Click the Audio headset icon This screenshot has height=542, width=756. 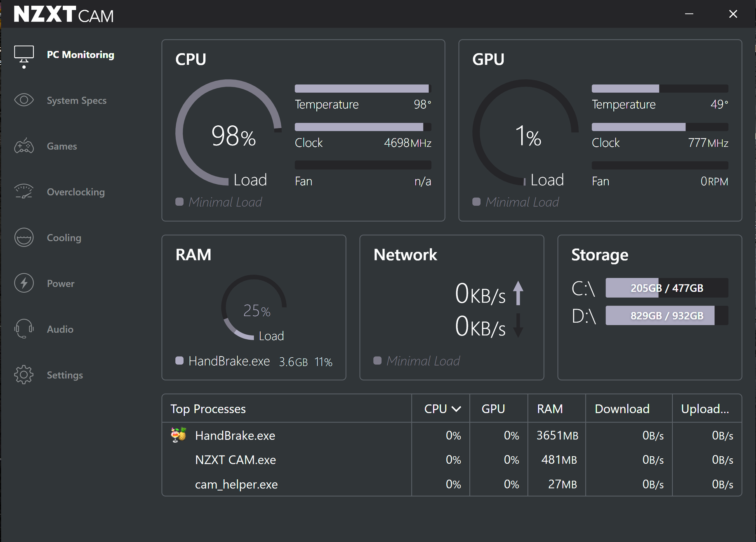point(24,329)
